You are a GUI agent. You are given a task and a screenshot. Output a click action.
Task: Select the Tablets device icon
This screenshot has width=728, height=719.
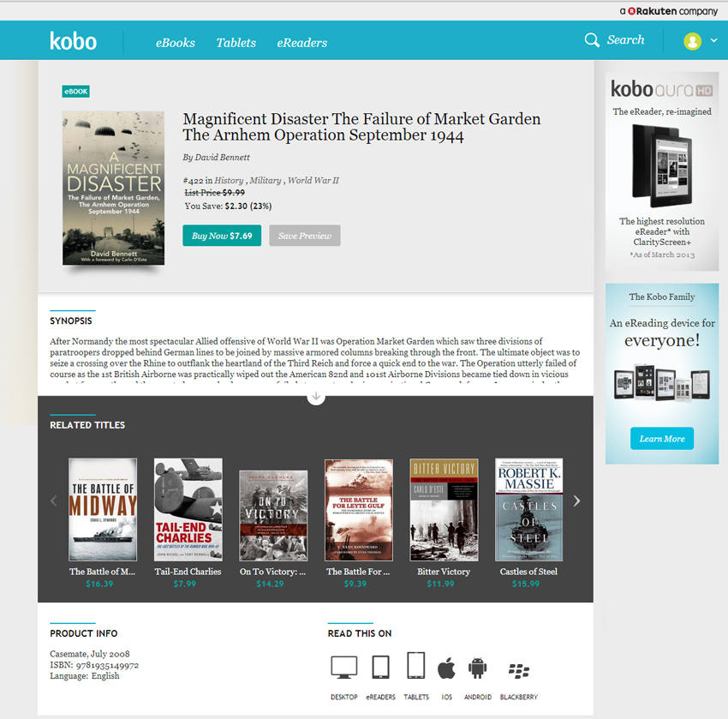click(x=415, y=666)
